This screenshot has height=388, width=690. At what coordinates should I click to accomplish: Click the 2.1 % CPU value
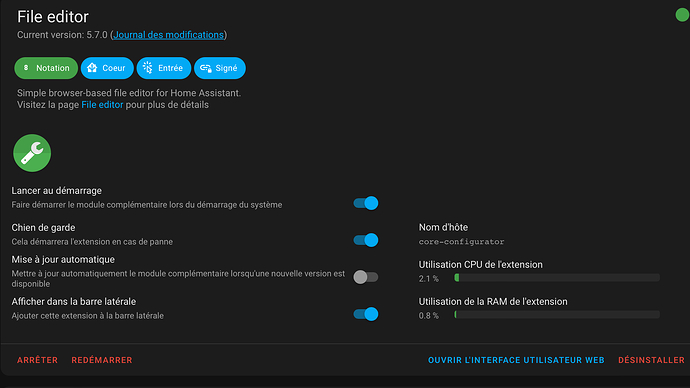[429, 278]
